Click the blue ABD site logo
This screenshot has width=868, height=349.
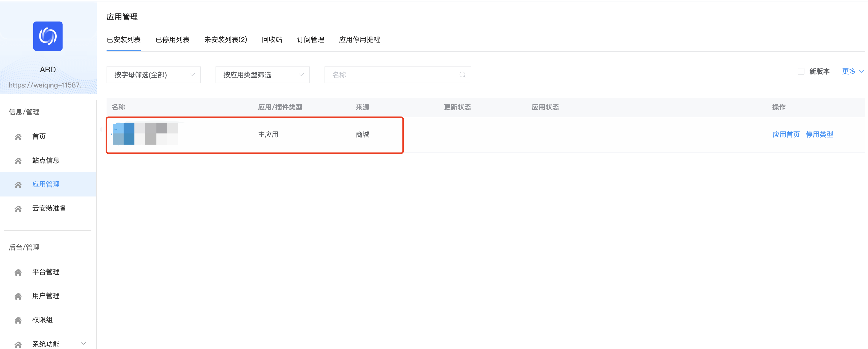(x=48, y=36)
